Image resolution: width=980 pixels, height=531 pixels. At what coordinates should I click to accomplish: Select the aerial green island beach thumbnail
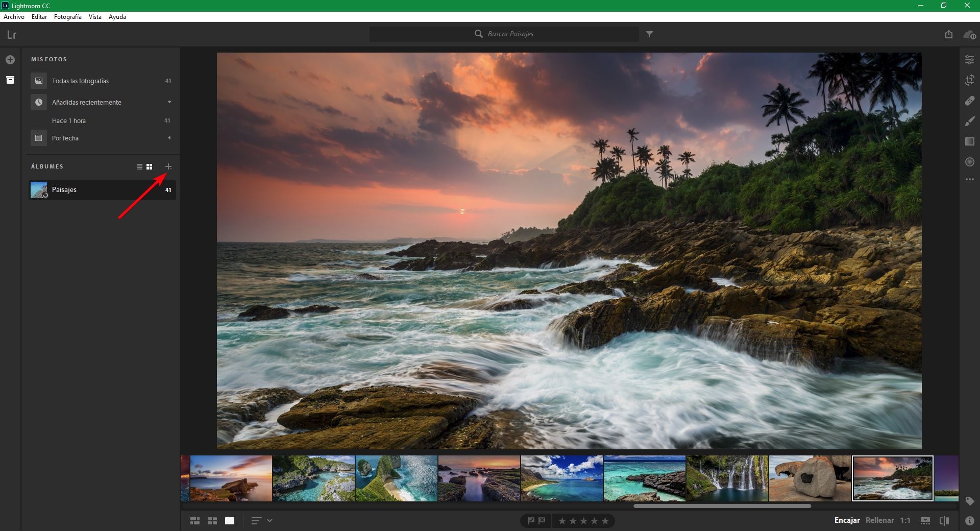(397, 478)
